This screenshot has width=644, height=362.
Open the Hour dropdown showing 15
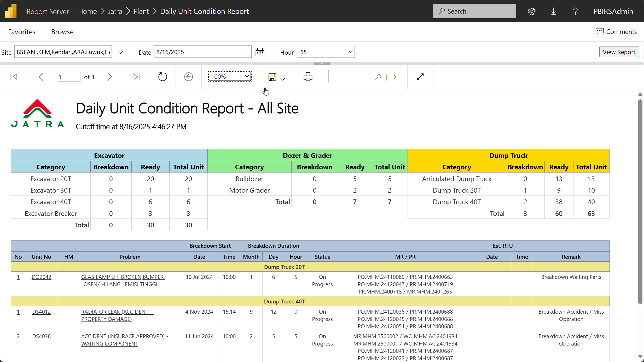click(x=326, y=52)
